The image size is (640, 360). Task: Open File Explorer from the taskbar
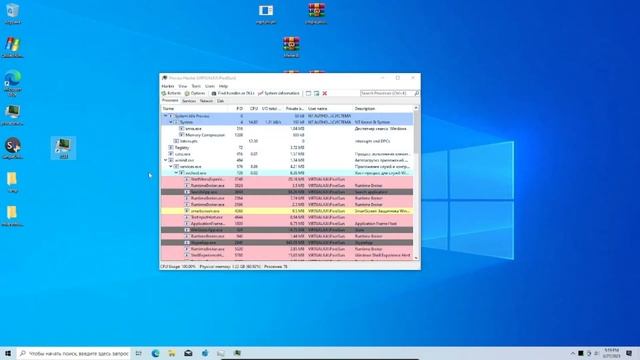coord(172,353)
